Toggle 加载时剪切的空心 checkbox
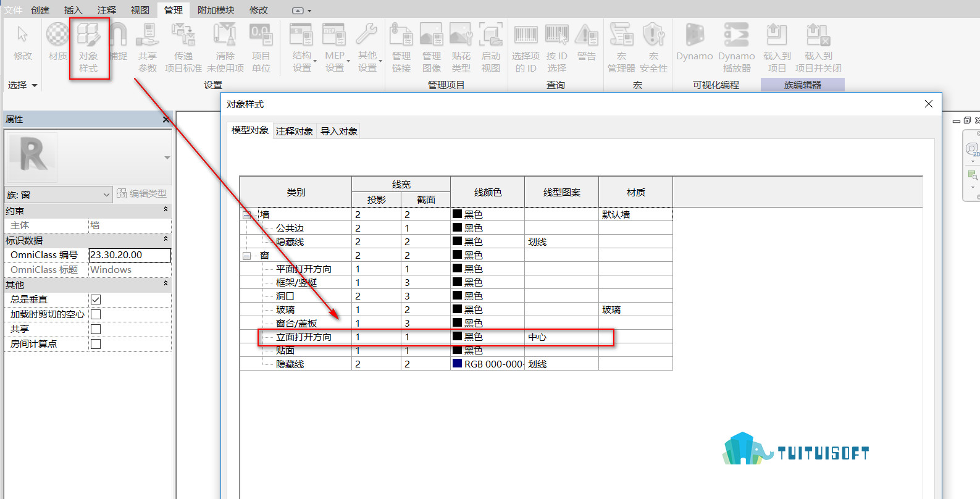980x499 pixels. 96,314
